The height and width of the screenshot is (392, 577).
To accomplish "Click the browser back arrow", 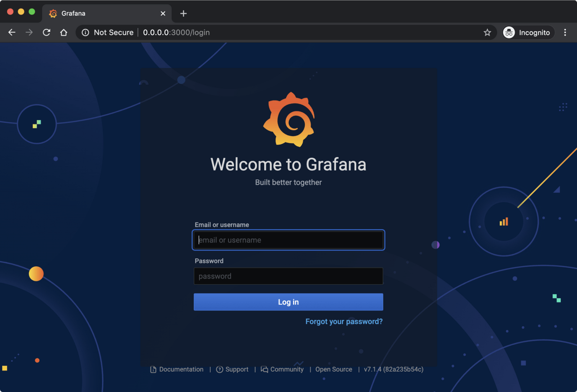I will 12,32.
